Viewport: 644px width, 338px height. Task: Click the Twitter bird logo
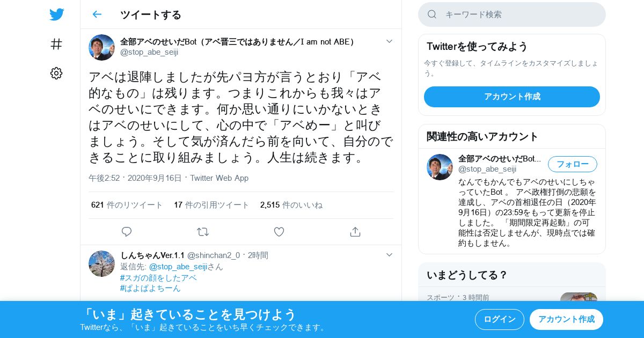(x=56, y=14)
